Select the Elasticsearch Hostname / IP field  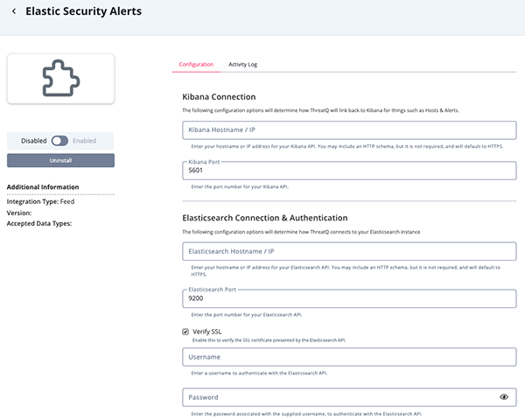click(x=349, y=251)
